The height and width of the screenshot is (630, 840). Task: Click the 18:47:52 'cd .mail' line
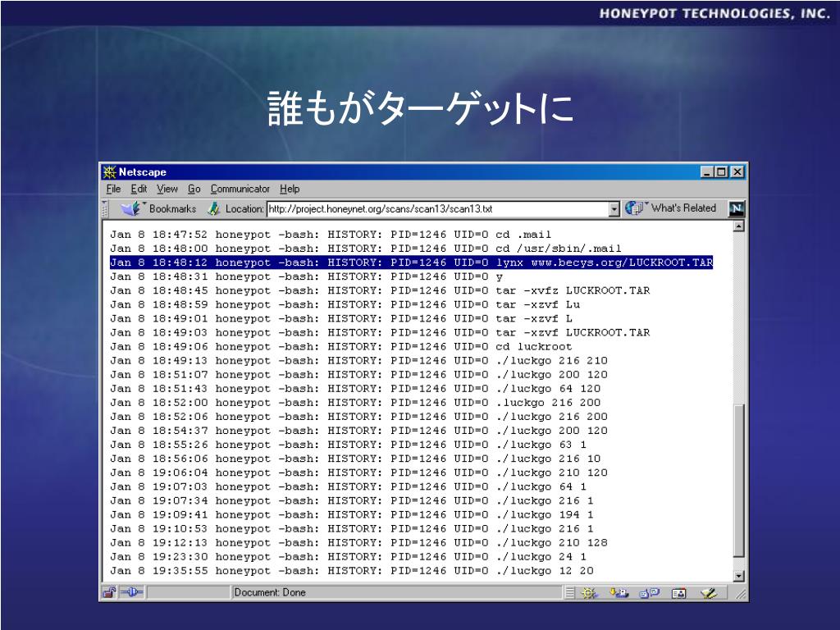(330, 235)
